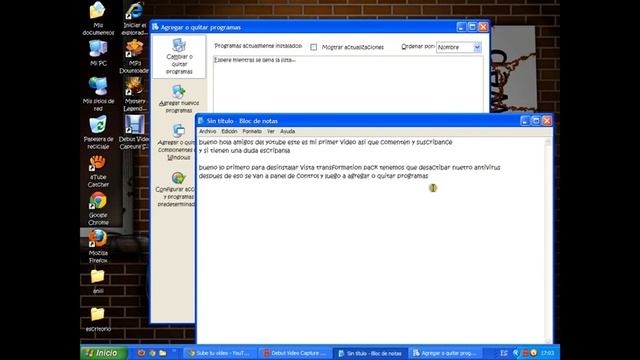Image resolution: width=640 pixels, height=360 pixels.
Task: Select Cambiar o quitar programas sidebar icon
Action: coord(179,57)
